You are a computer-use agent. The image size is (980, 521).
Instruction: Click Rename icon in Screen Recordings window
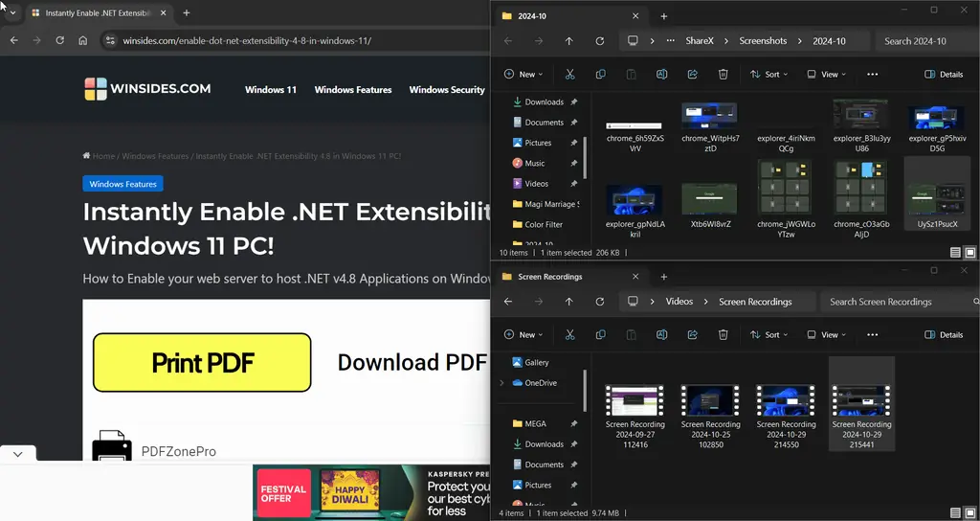pos(661,334)
